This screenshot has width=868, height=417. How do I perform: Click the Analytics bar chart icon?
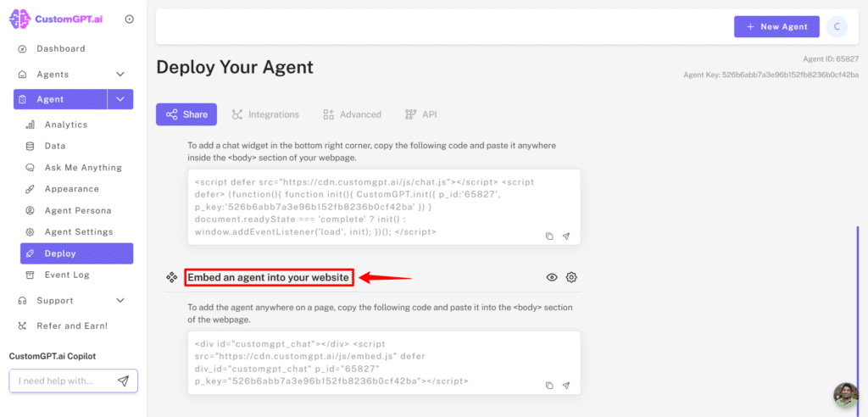tap(31, 125)
